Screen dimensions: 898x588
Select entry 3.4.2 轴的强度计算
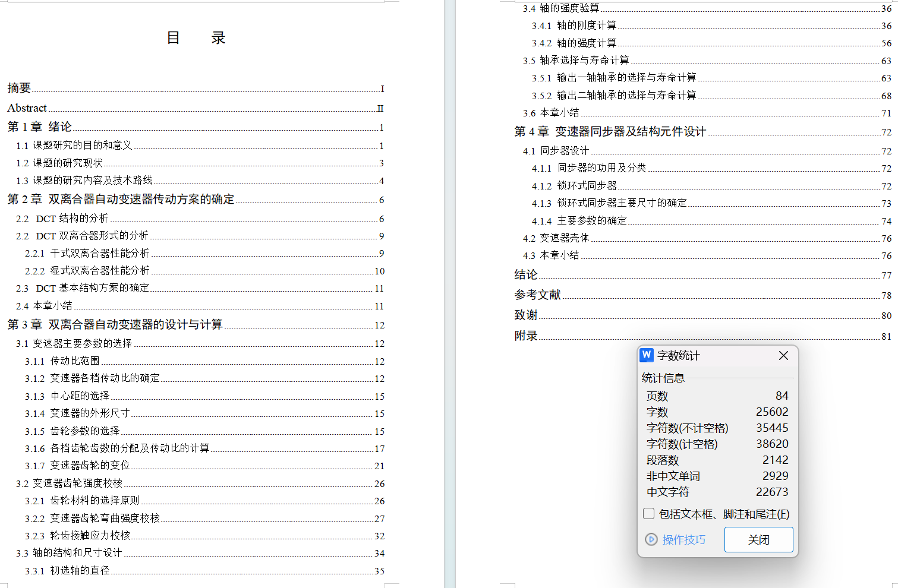(x=711, y=43)
